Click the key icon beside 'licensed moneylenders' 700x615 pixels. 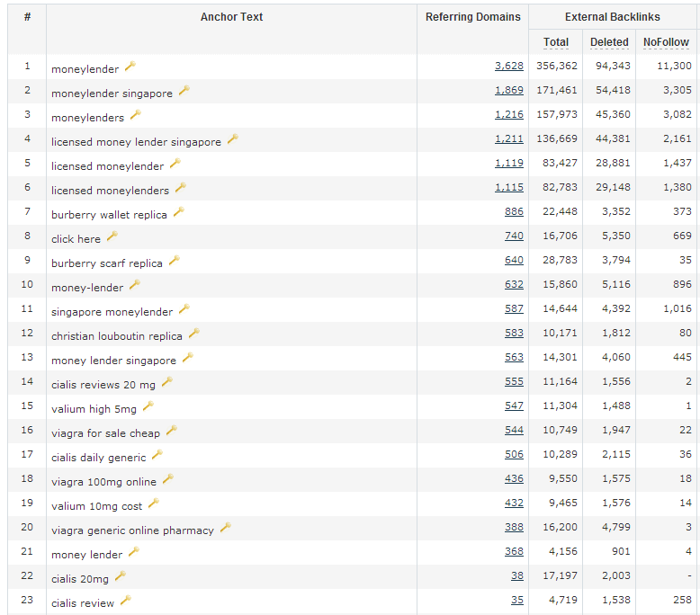[x=180, y=188]
